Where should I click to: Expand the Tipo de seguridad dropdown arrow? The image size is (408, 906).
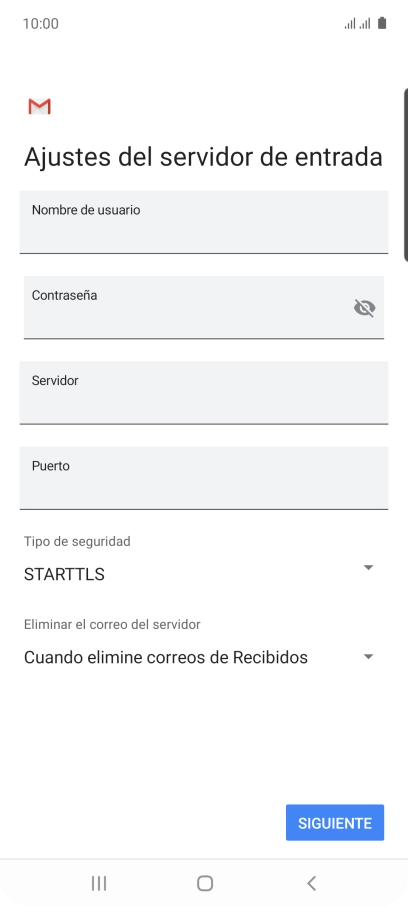click(x=368, y=567)
